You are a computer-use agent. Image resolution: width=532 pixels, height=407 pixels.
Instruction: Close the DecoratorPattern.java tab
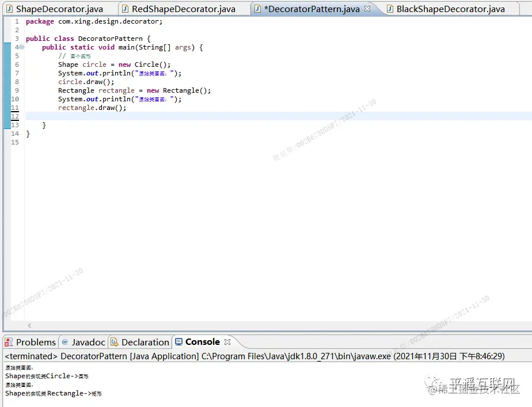pos(367,9)
